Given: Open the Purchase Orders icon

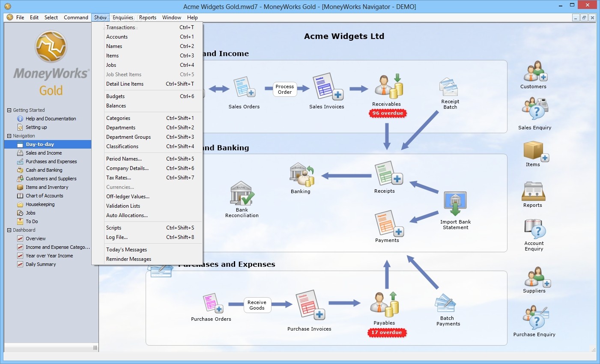Looking at the screenshot, I should [x=213, y=303].
